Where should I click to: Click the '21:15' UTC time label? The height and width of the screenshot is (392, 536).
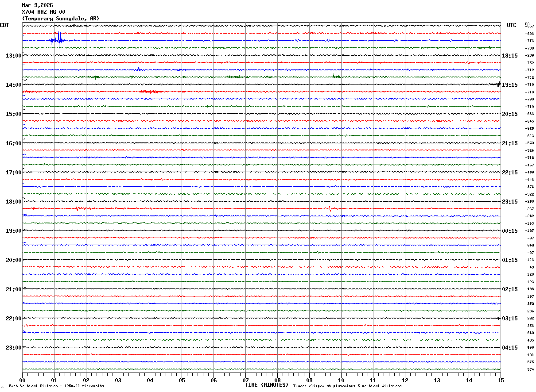[x=510, y=143]
